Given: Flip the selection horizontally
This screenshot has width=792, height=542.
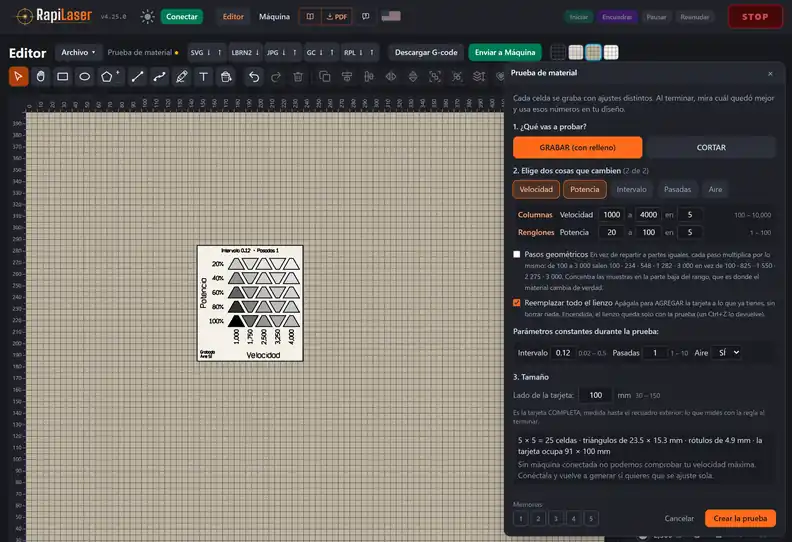Looking at the screenshot, I should (x=391, y=77).
